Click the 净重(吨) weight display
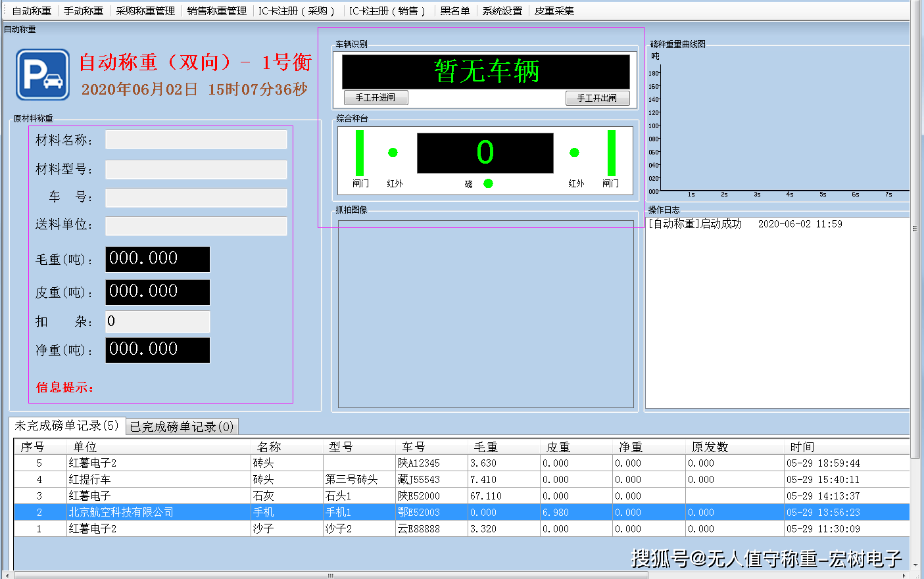This screenshot has width=924, height=579. [x=158, y=350]
